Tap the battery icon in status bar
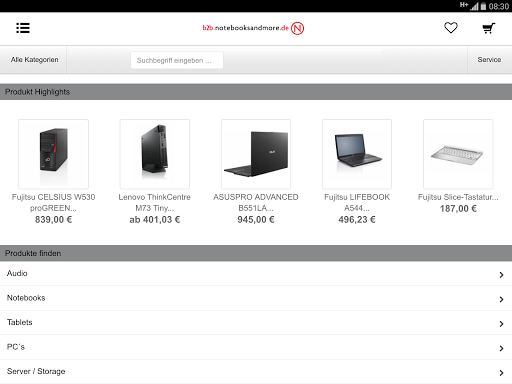The width and height of the screenshot is (512, 384). pyautogui.click(x=483, y=6)
